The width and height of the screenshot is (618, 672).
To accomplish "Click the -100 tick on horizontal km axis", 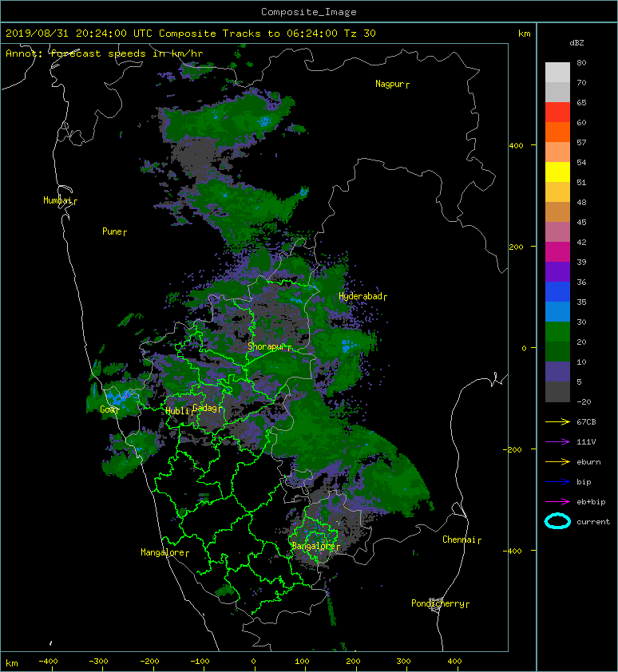I will click(x=200, y=662).
